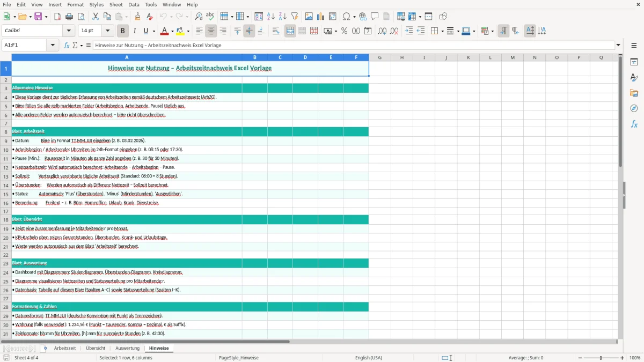Click the Zoom Out minus button

(x=580, y=358)
